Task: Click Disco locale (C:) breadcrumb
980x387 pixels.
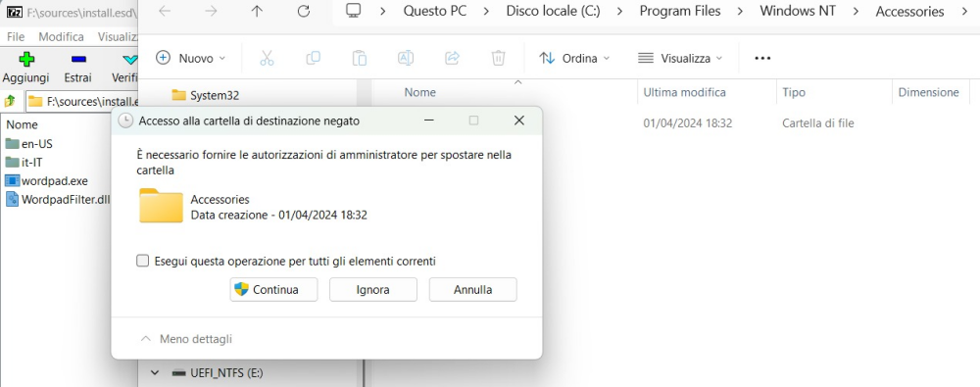Action: [553, 11]
